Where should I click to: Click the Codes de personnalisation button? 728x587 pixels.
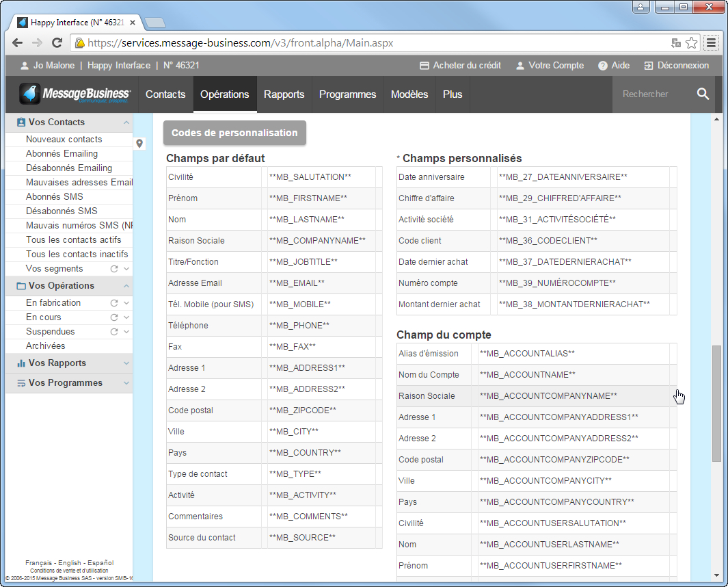pos(234,133)
